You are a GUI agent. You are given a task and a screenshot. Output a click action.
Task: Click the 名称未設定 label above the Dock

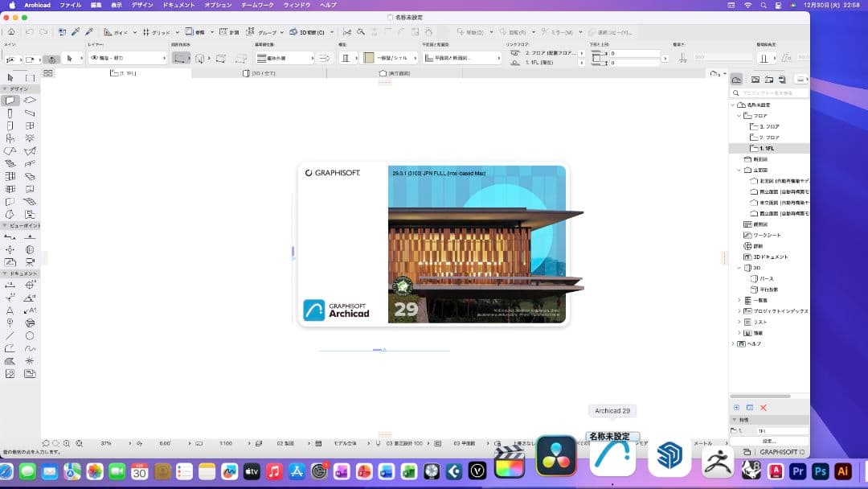612,436
